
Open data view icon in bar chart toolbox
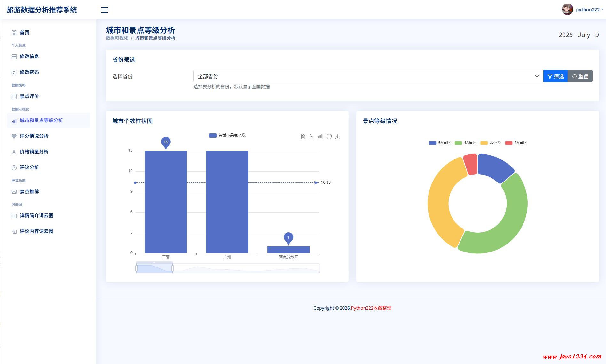click(x=303, y=136)
